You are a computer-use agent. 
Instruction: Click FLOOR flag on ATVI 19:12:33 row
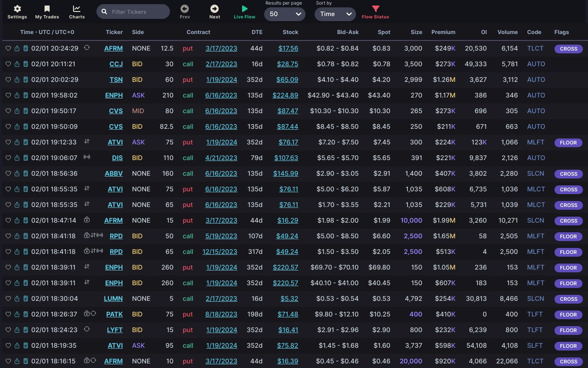568,143
